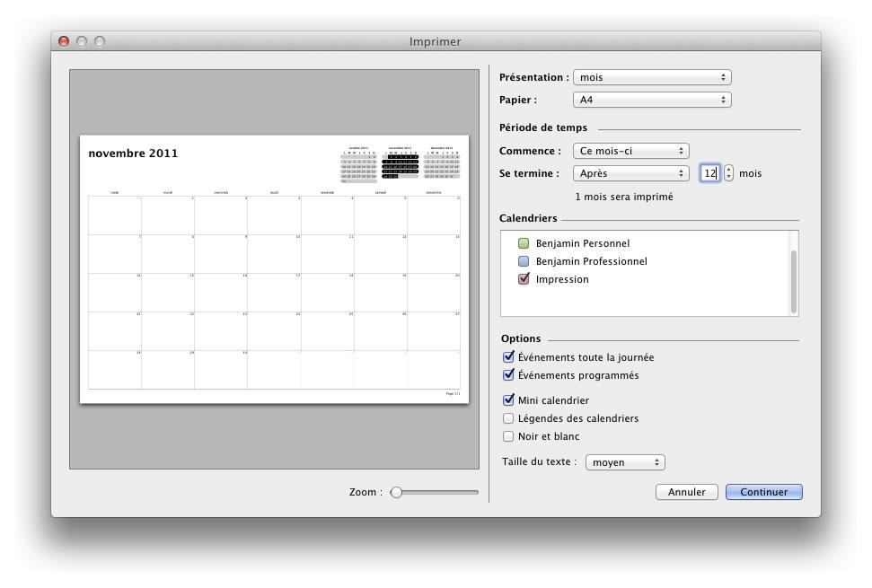
Task: Enable Noir et blanc printing
Action: click(x=506, y=436)
